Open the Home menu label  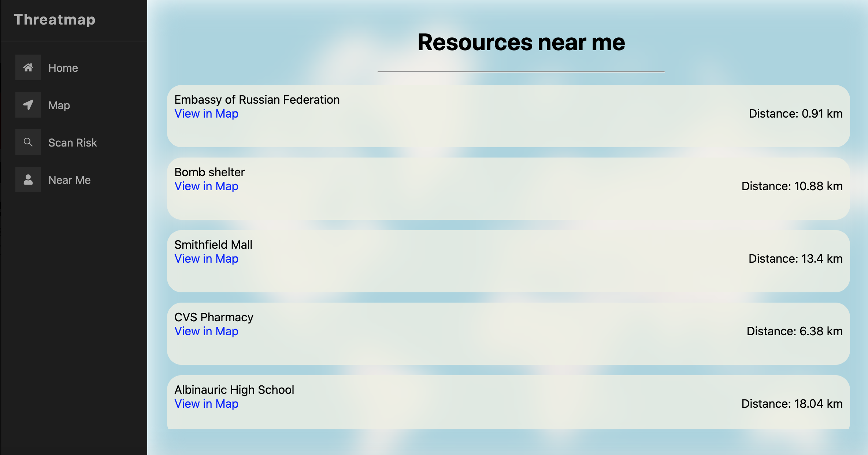pyautogui.click(x=63, y=68)
